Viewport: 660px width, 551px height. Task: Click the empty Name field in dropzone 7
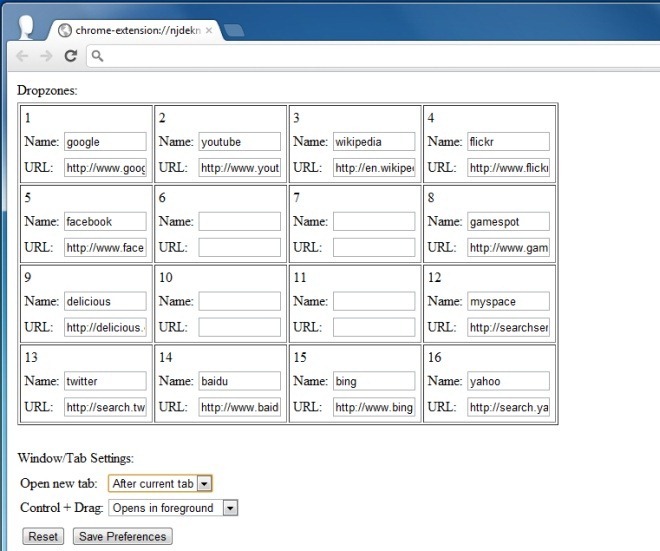[374, 221]
